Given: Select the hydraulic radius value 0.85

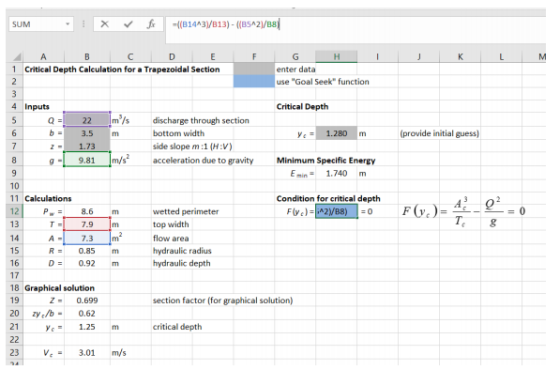Looking at the screenshot, I should [87, 251].
